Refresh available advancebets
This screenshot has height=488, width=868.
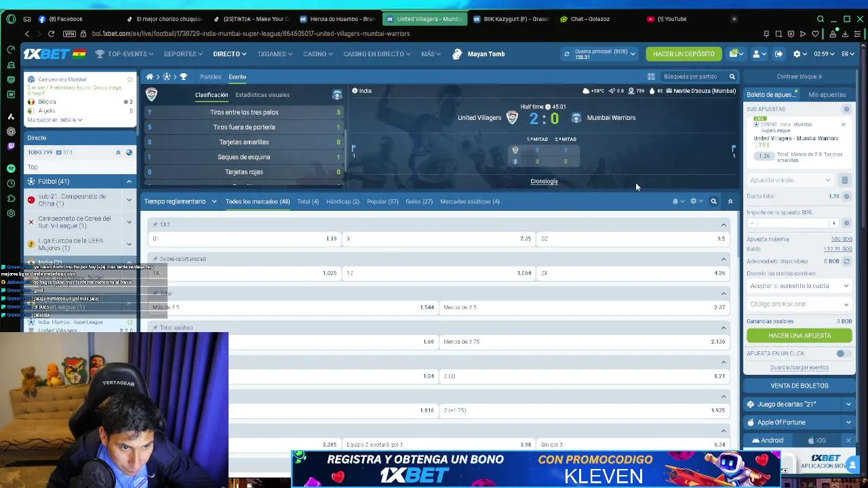(846, 261)
